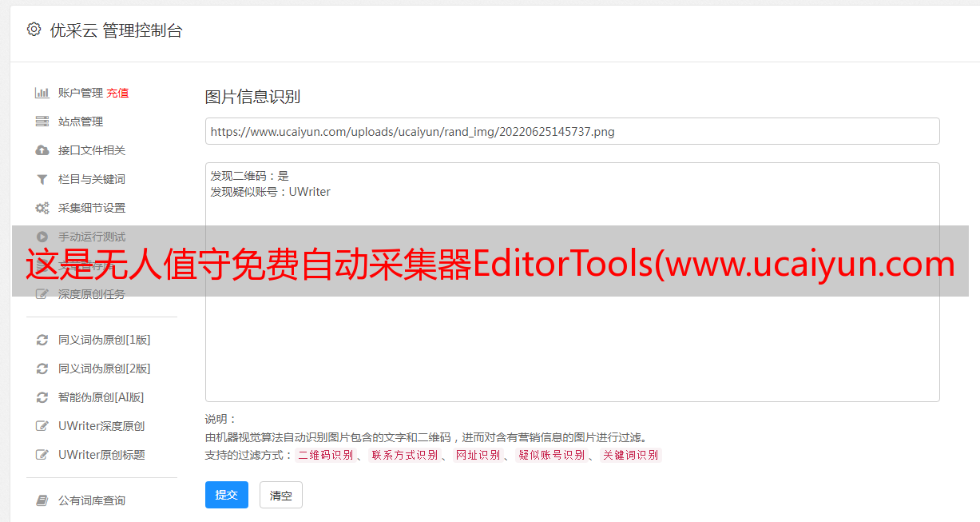Click the 二维码识别 tag
This screenshot has height=522, width=980.
click(x=325, y=455)
